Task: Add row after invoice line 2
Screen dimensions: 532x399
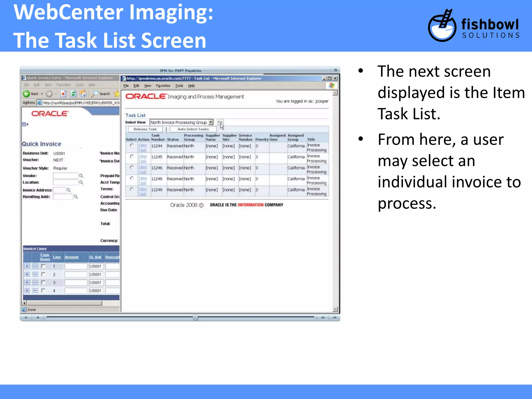Action: [x=27, y=274]
